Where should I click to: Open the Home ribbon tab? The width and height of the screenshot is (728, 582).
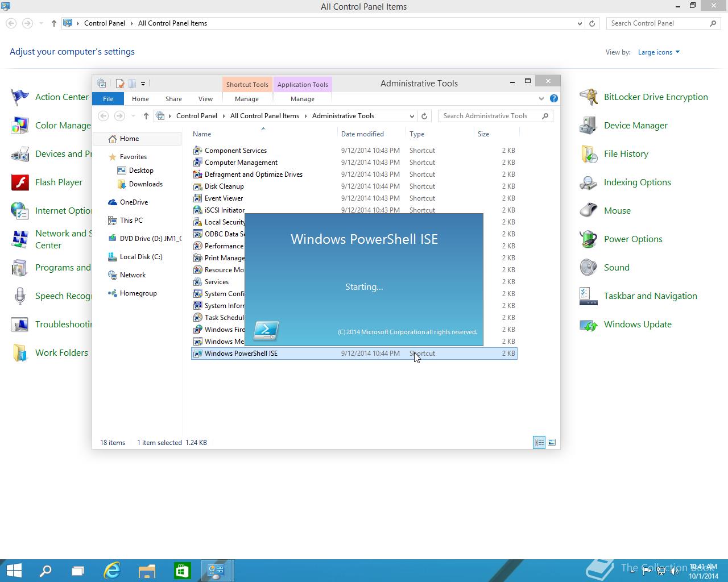tap(140, 99)
